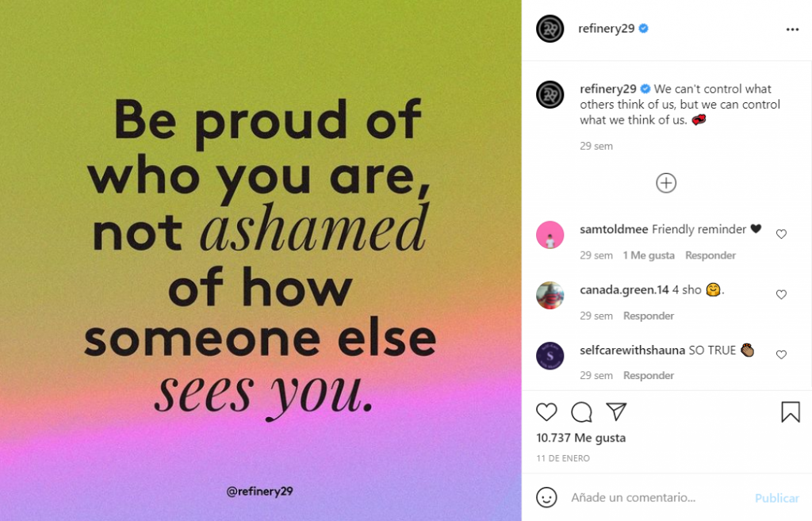The image size is (812, 521).
Task: Open the three-dot more options menu
Action: (x=792, y=29)
